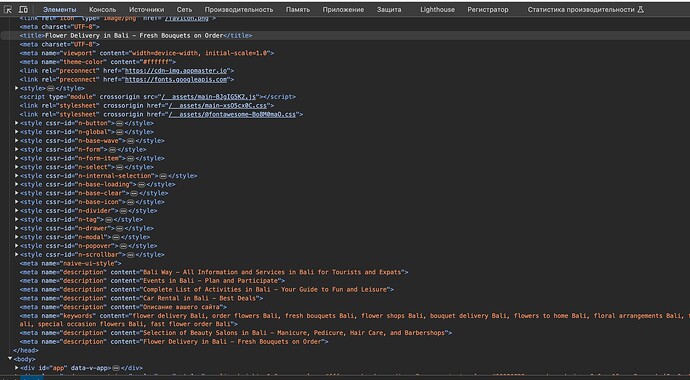Click the flask icon beside Статистика производительности

pos(641,10)
